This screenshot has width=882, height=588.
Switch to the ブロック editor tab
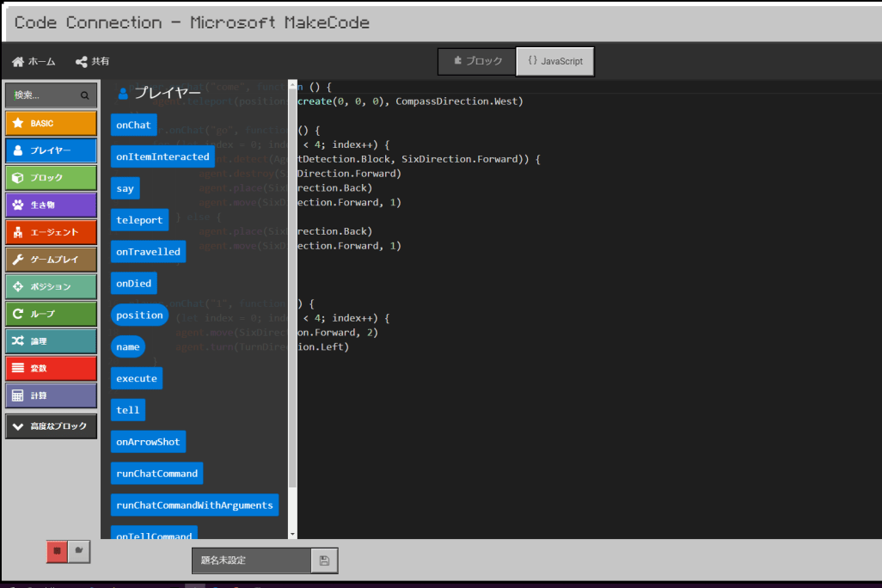[x=477, y=61]
